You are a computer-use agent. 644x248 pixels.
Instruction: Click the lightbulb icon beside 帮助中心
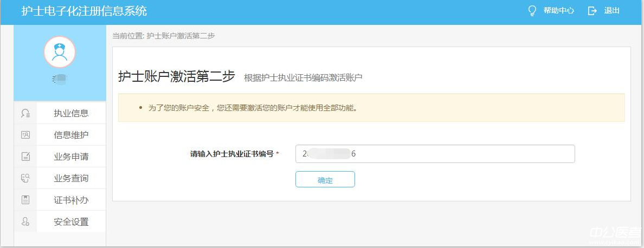click(x=532, y=11)
